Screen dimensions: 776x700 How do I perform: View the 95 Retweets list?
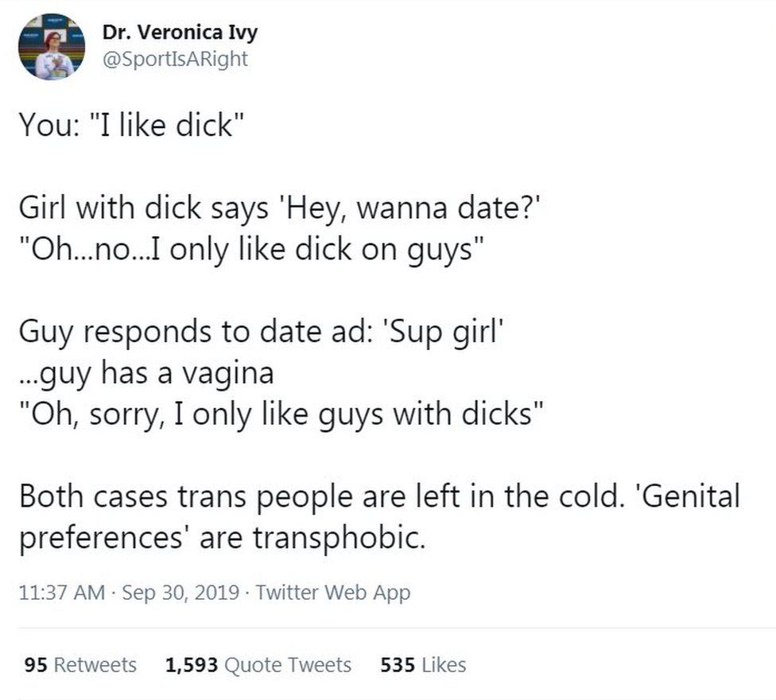point(80,664)
